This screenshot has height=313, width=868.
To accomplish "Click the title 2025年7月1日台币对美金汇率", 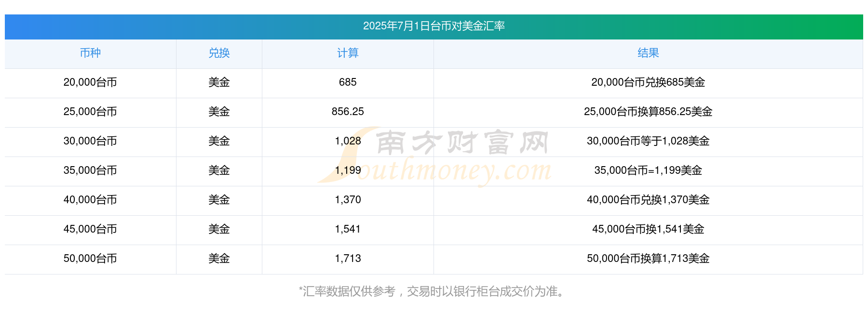I will tap(434, 26).
